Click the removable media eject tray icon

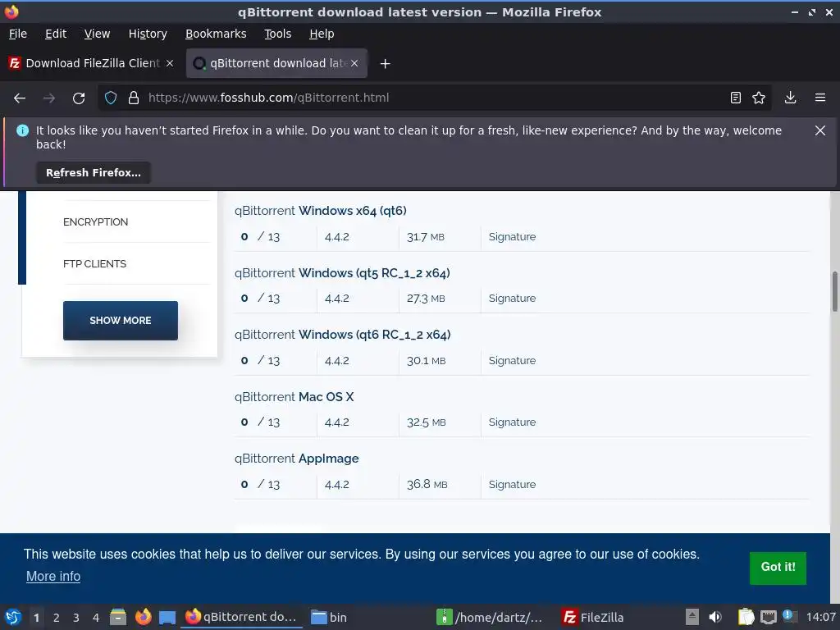pyautogui.click(x=692, y=617)
